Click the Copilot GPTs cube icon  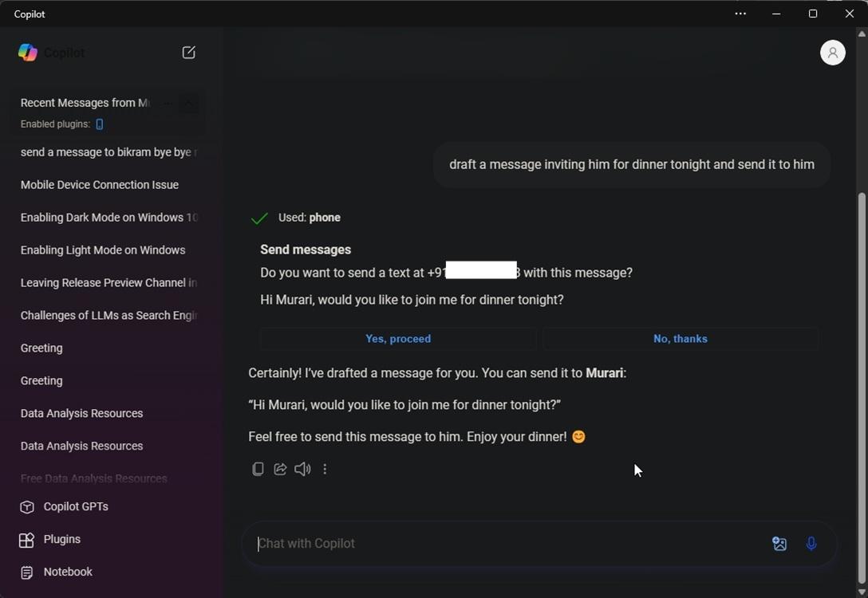(x=26, y=507)
